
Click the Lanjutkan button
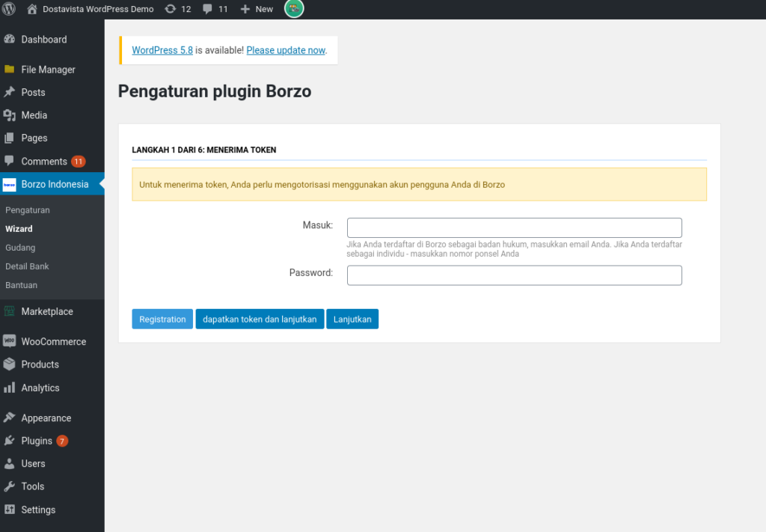point(352,319)
